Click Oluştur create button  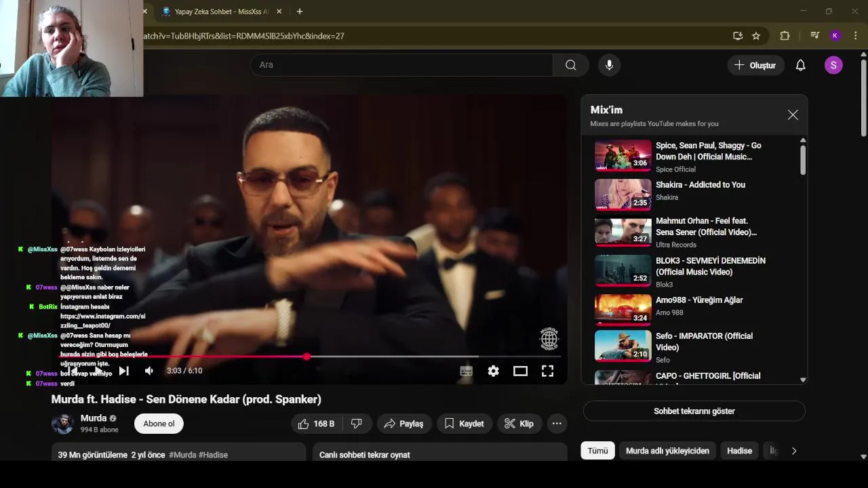click(x=755, y=65)
